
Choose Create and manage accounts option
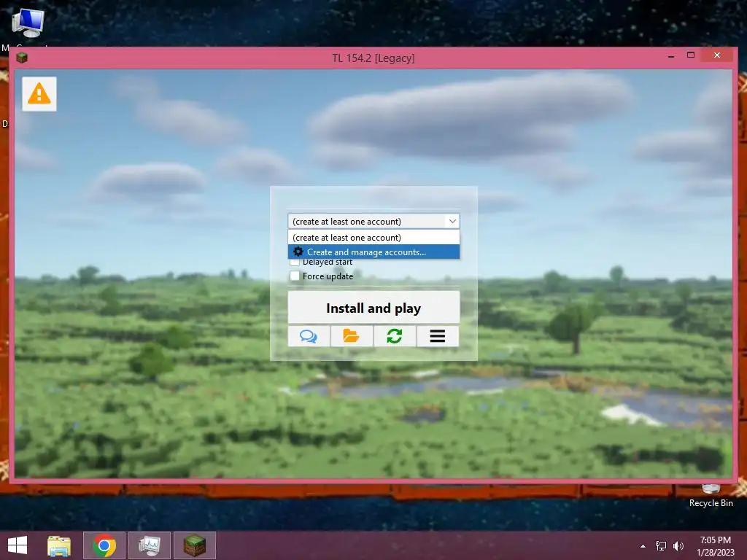click(373, 252)
